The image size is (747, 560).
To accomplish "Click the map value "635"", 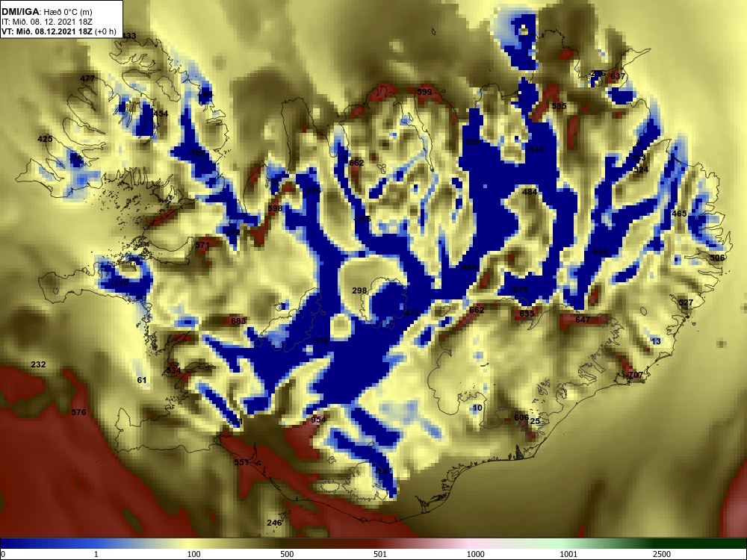I will [527, 314].
